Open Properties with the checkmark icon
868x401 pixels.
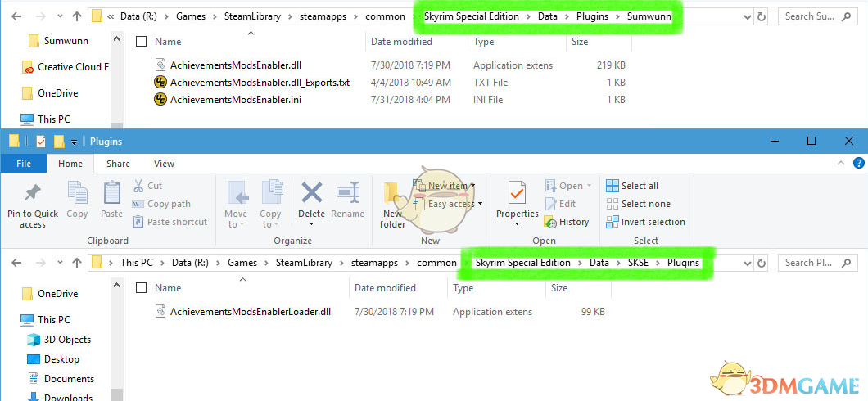[517, 193]
